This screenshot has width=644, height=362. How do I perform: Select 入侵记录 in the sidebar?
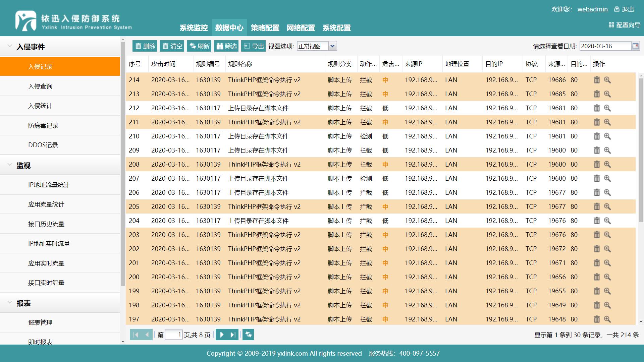[60, 66]
